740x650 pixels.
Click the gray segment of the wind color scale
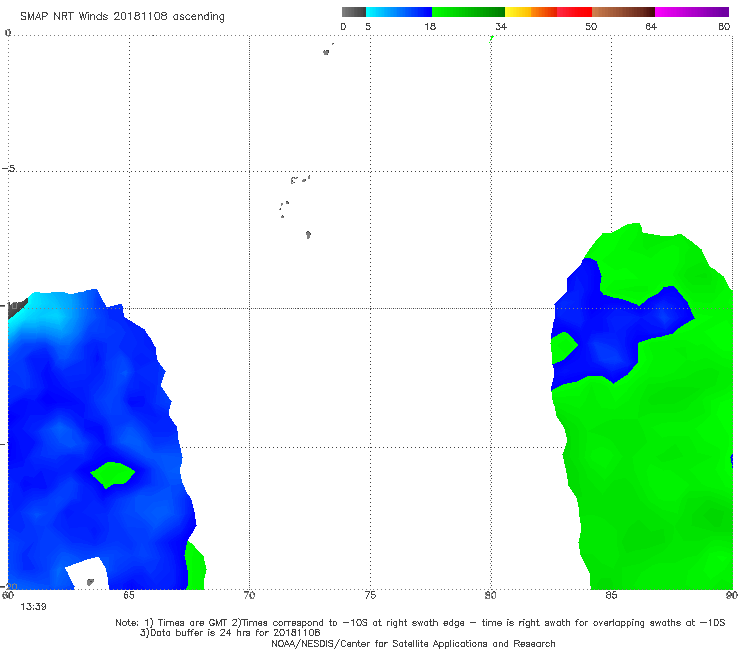(354, 12)
